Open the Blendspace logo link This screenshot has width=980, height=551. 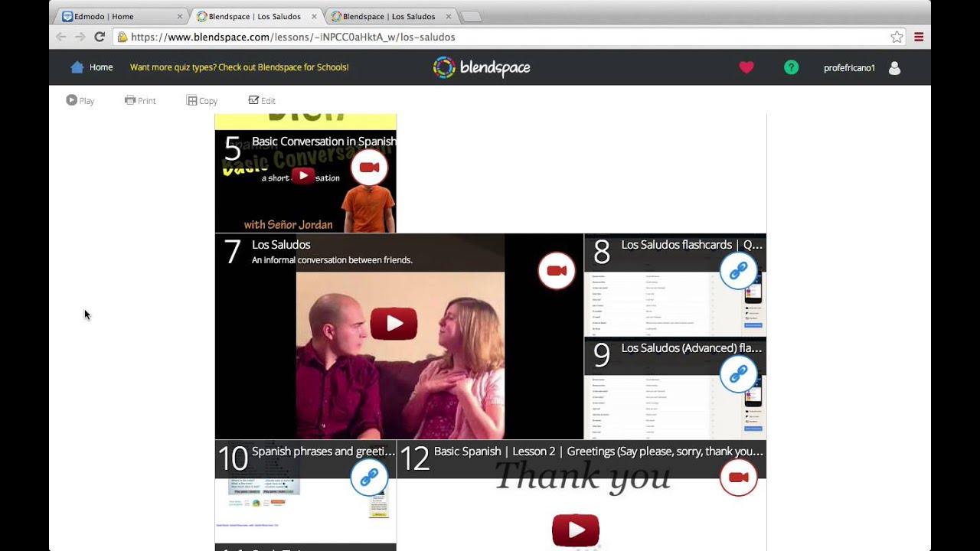482,67
